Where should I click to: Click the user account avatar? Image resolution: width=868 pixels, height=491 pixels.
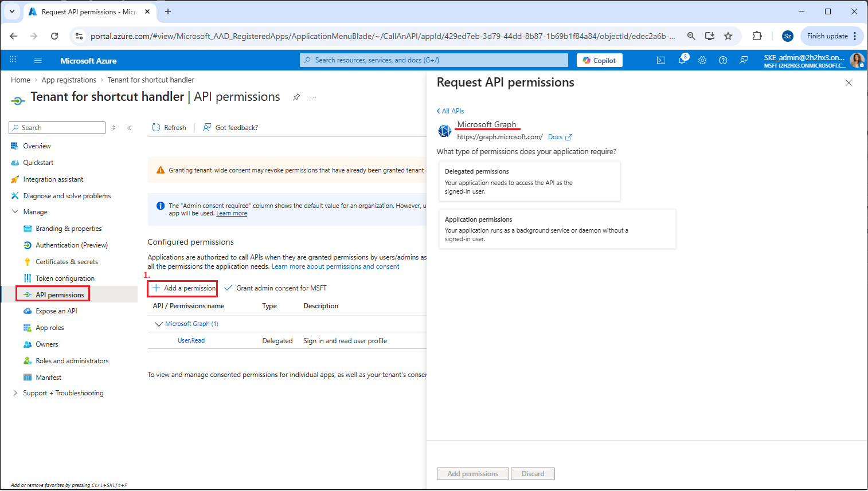[857, 60]
